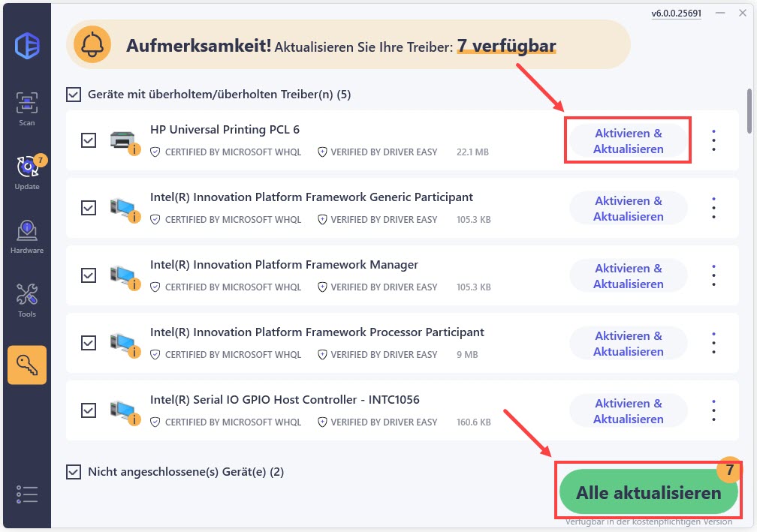Open three-dot menu for HP Universal Printing
The width and height of the screenshot is (757, 532).
click(713, 140)
